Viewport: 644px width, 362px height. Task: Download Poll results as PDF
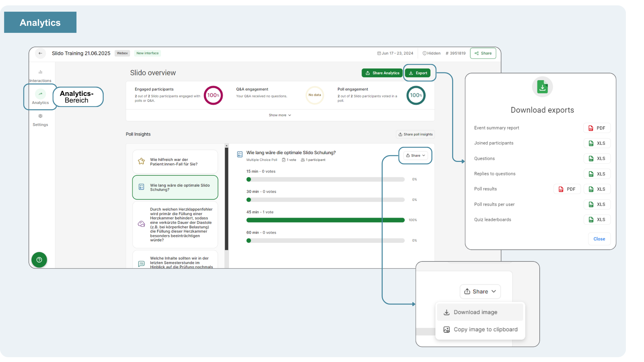(567, 189)
